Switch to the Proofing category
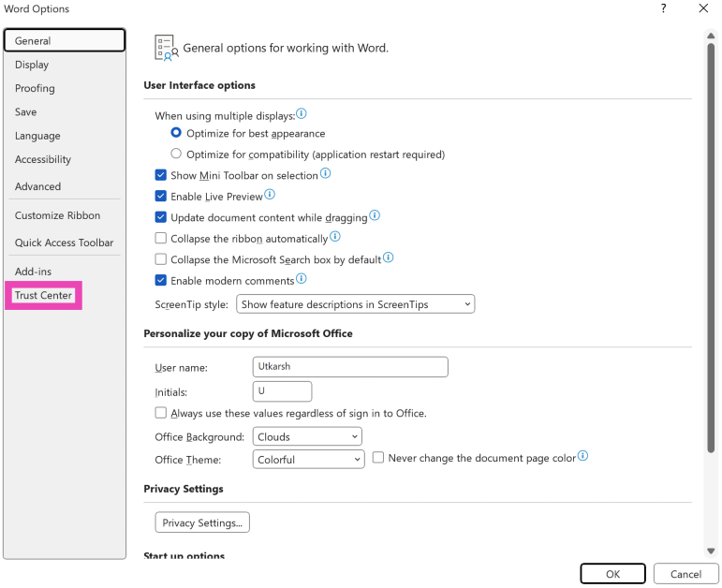722x588 pixels. (35, 88)
